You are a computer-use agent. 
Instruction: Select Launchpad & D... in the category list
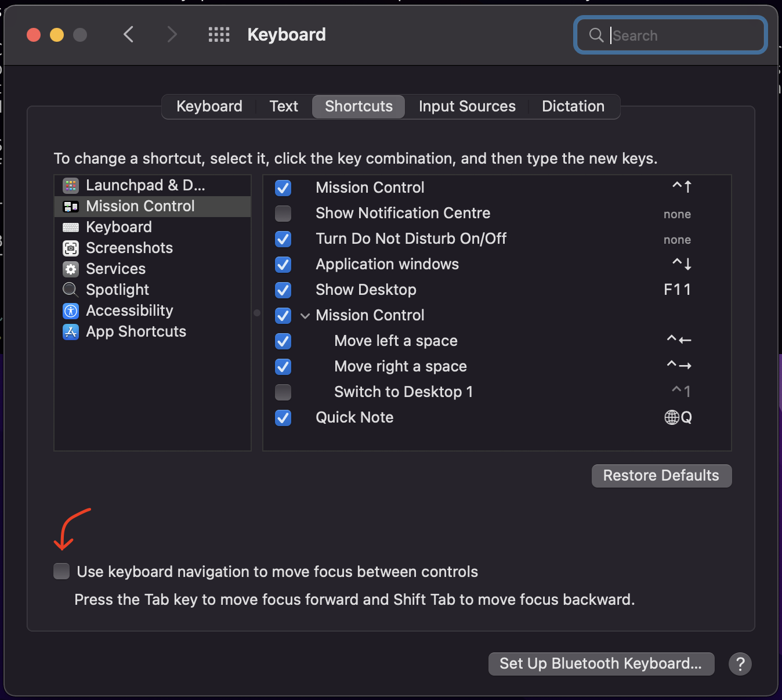click(x=153, y=186)
